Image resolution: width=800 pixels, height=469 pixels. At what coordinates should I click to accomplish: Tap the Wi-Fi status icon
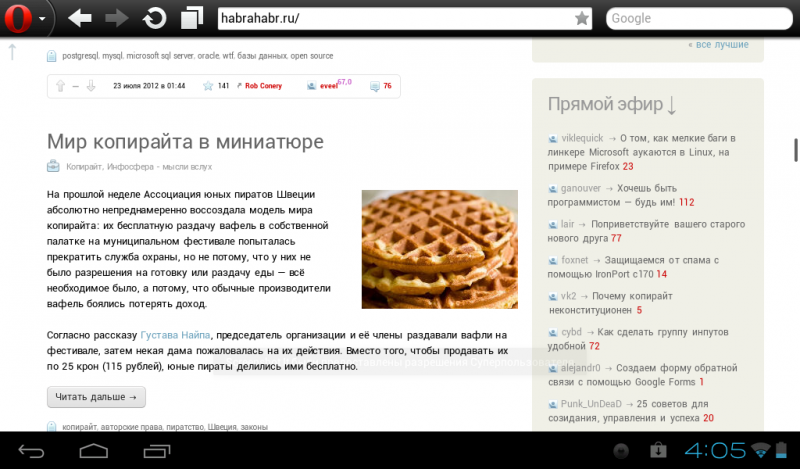tap(760, 450)
